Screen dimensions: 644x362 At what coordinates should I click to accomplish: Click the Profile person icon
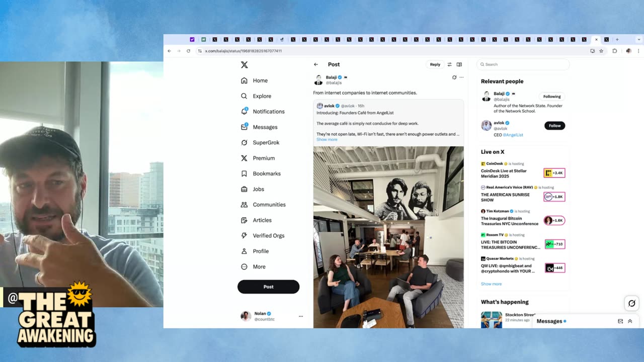click(244, 251)
